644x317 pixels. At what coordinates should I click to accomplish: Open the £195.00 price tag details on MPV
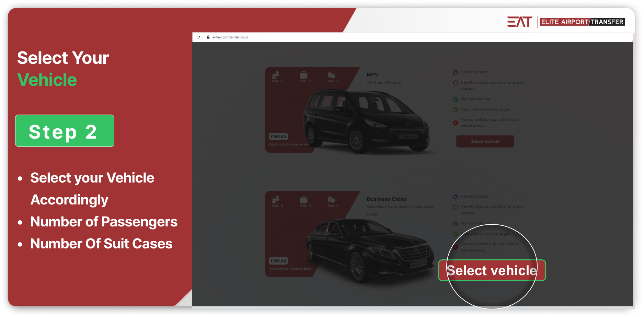278,136
